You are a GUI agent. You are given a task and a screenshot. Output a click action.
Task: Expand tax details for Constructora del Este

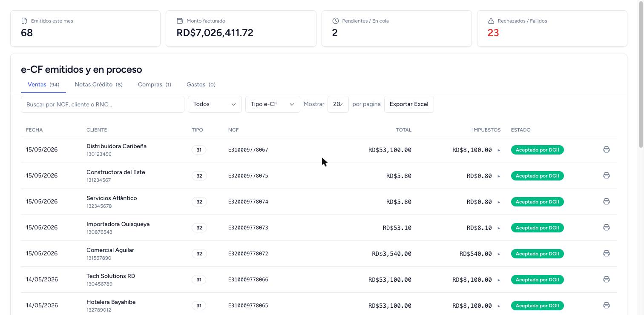(x=499, y=176)
